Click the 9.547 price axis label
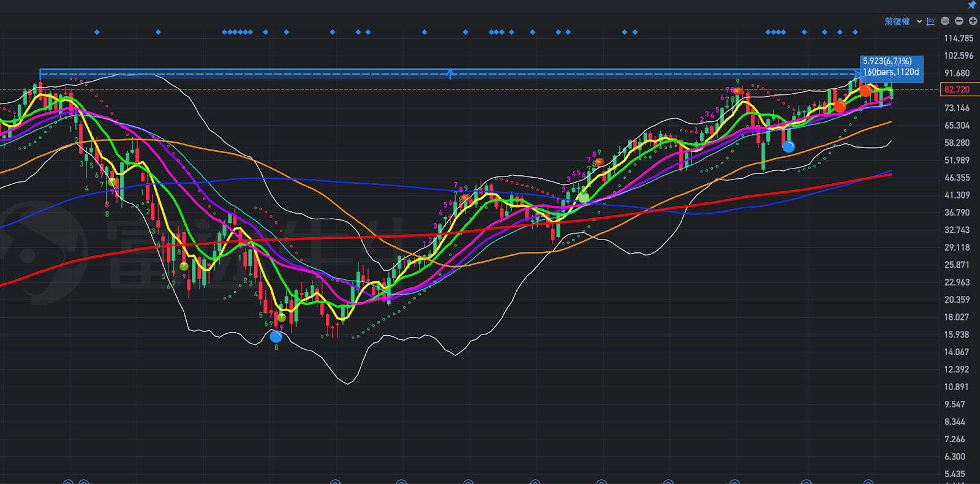The width and height of the screenshot is (980, 484). click(955, 404)
